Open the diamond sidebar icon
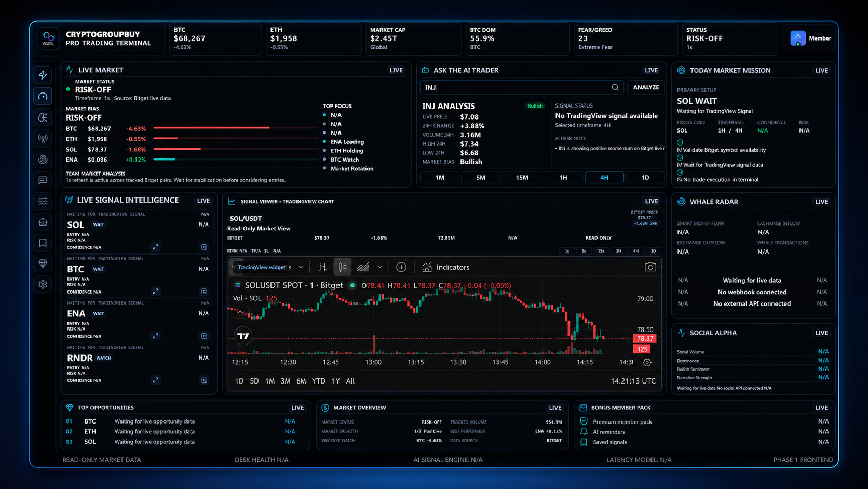This screenshot has height=489, width=868. [x=43, y=263]
